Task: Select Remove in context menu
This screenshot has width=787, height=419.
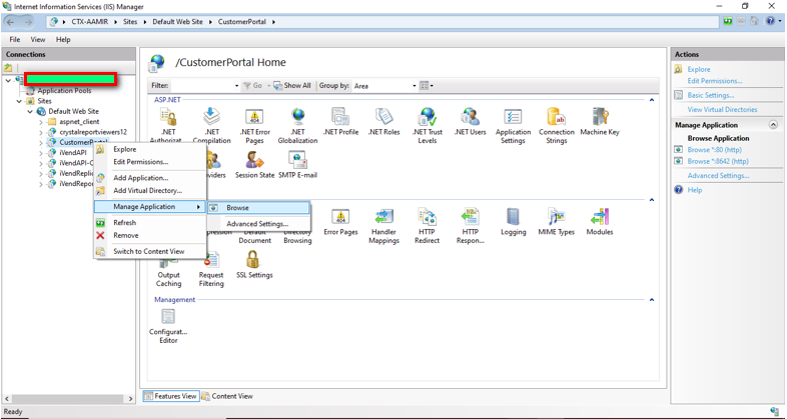Action: pyautogui.click(x=125, y=235)
